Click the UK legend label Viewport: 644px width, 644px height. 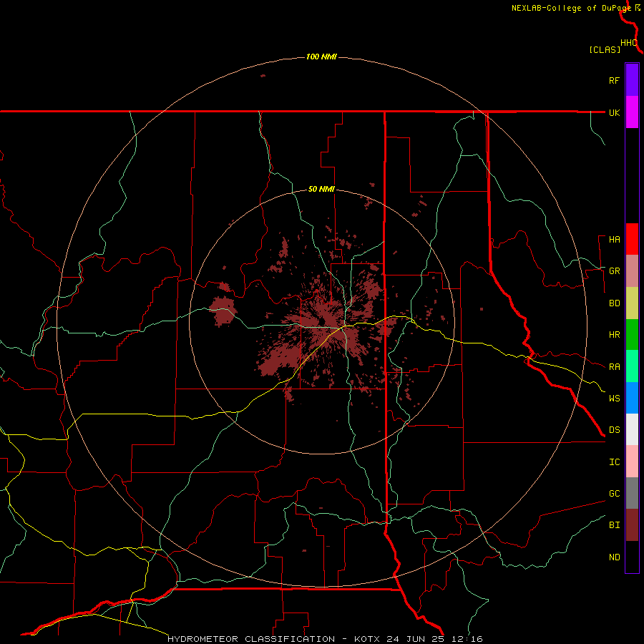tap(614, 112)
